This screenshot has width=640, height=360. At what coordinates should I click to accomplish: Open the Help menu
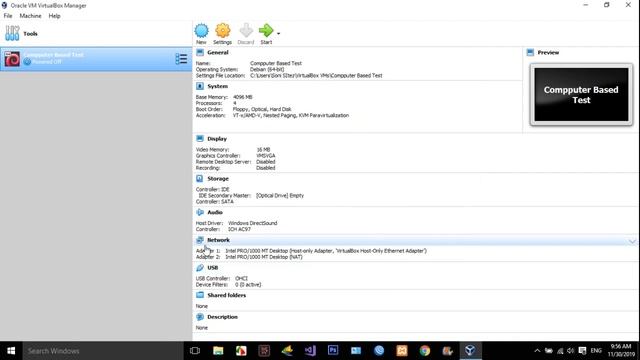click(54, 16)
